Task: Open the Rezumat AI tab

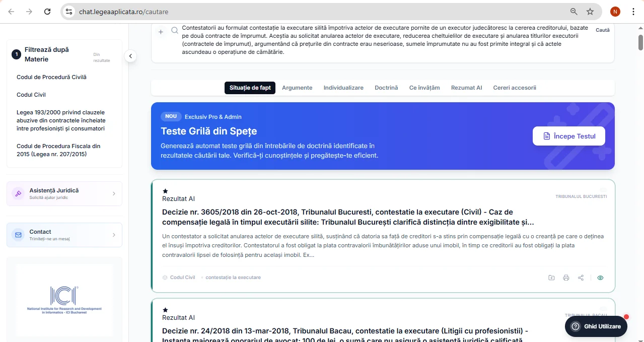Action: 466,88
